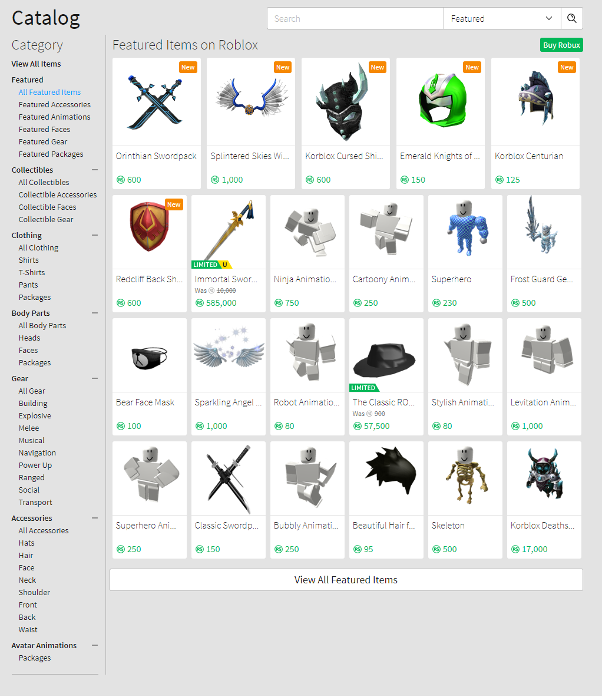This screenshot has height=700, width=602.
Task: Open the Sparkling Angel Wings image
Action: point(229,355)
